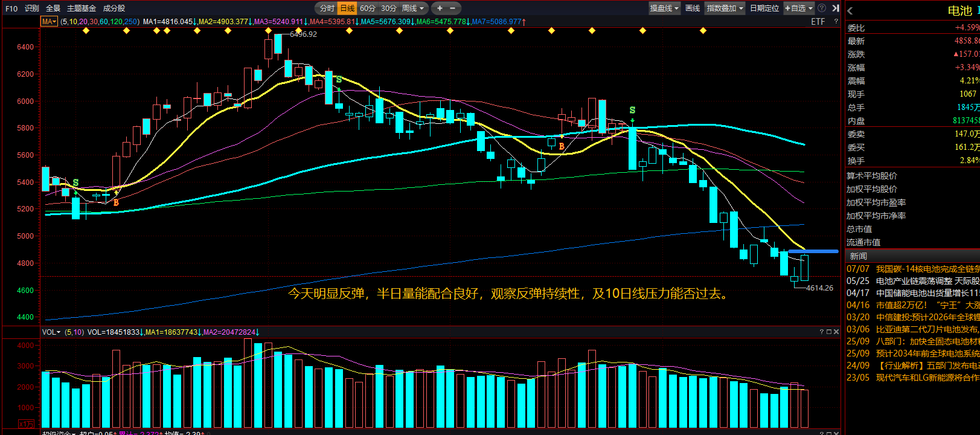980x435 pixels.
Task: Close the volume indicator panel
Action: [x=836, y=332]
